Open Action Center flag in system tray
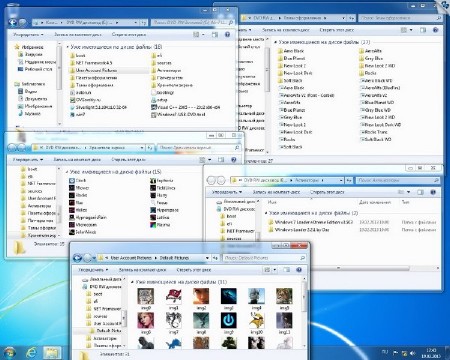The height and width of the screenshot is (360, 450). pyautogui.click(x=396, y=353)
